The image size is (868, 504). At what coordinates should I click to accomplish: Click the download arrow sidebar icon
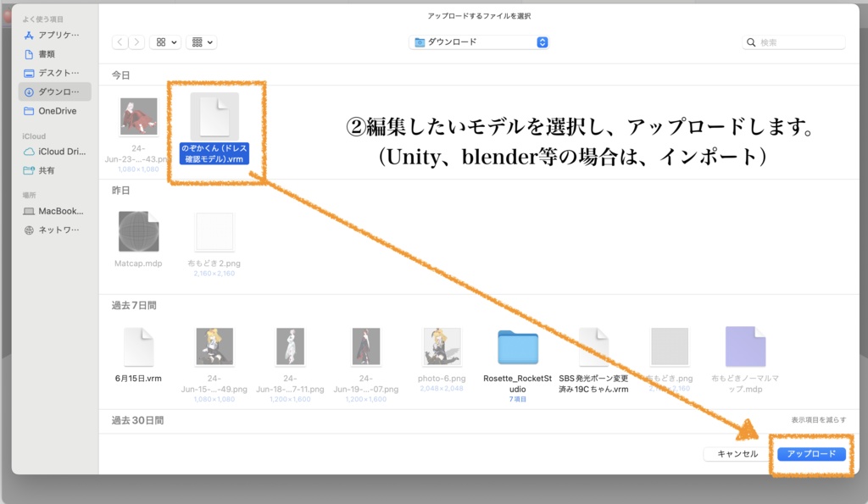(29, 91)
